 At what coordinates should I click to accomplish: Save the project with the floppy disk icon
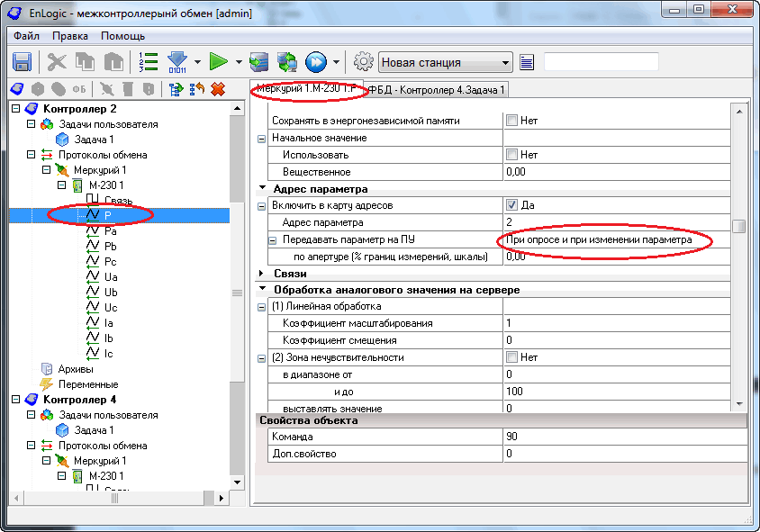[22, 62]
